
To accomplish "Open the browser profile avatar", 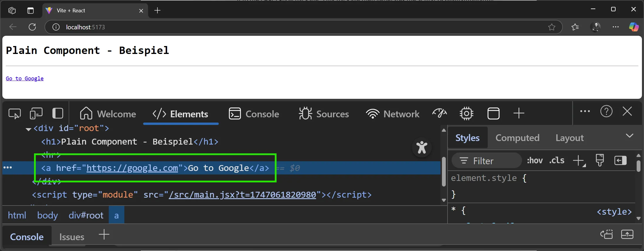I will point(596,27).
